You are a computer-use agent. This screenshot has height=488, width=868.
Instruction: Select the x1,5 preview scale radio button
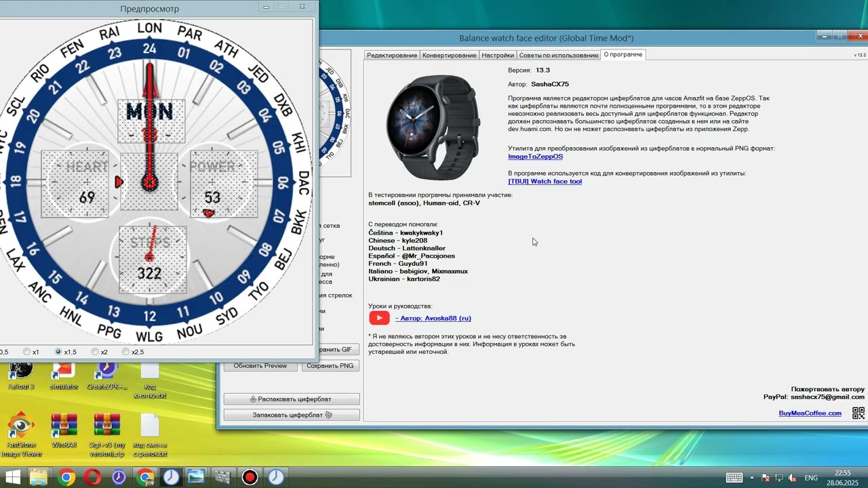[58, 352]
